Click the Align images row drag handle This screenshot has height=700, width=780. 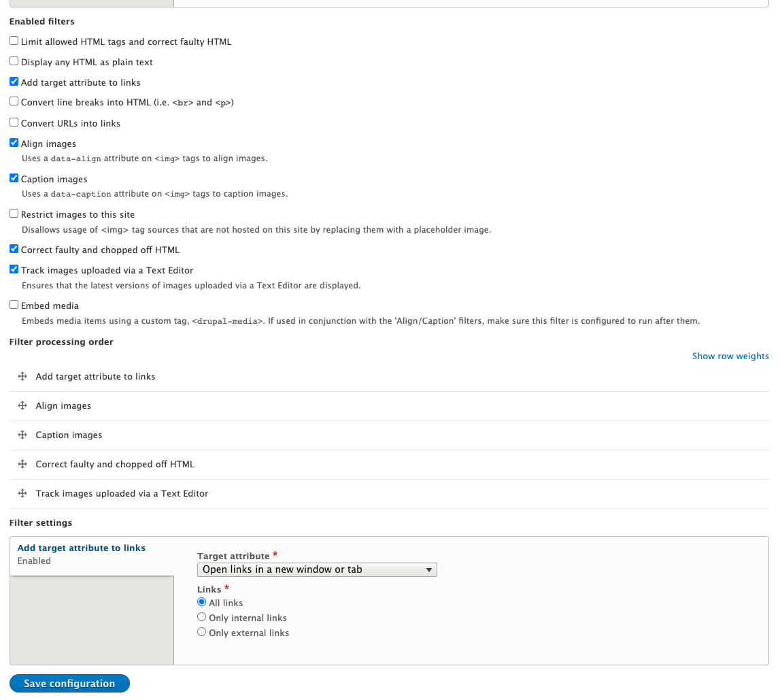coord(22,405)
